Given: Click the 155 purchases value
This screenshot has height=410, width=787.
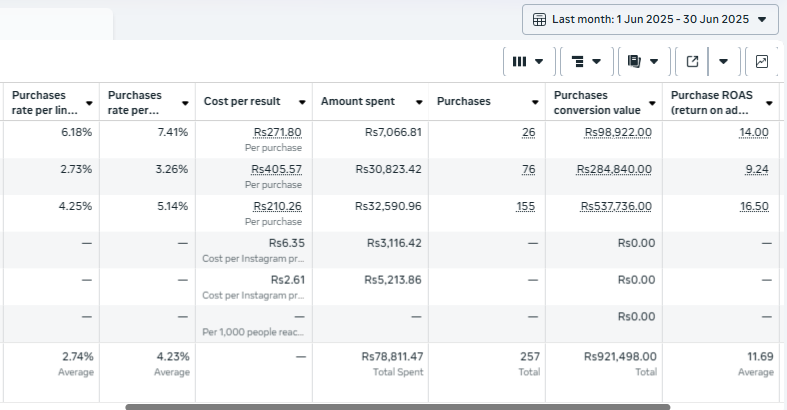Looking at the screenshot, I should [526, 206].
